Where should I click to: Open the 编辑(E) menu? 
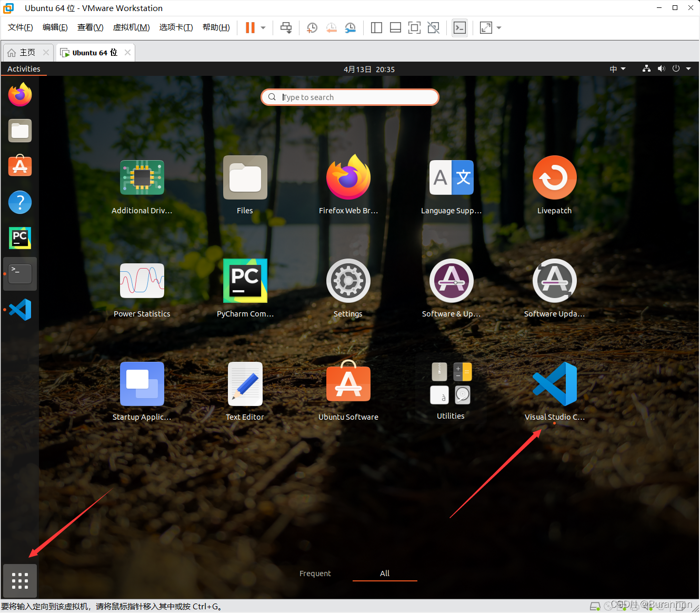coord(55,27)
